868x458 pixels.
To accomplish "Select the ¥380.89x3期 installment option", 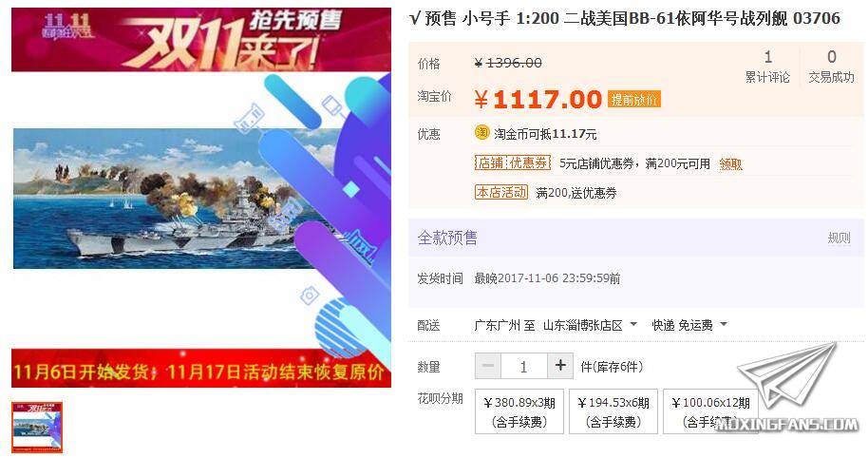I will coord(519,411).
